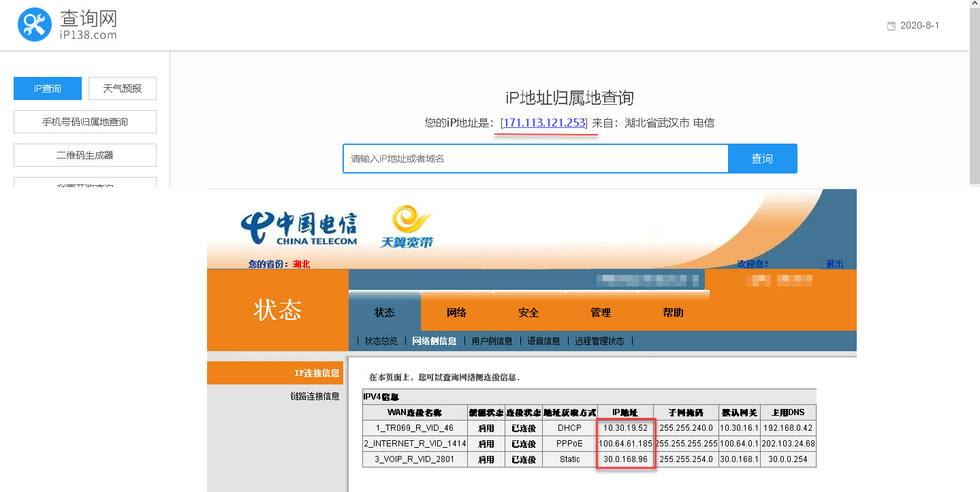The image size is (980, 492).
Task: Click the 天翼宽带 logo
Action: tap(408, 227)
